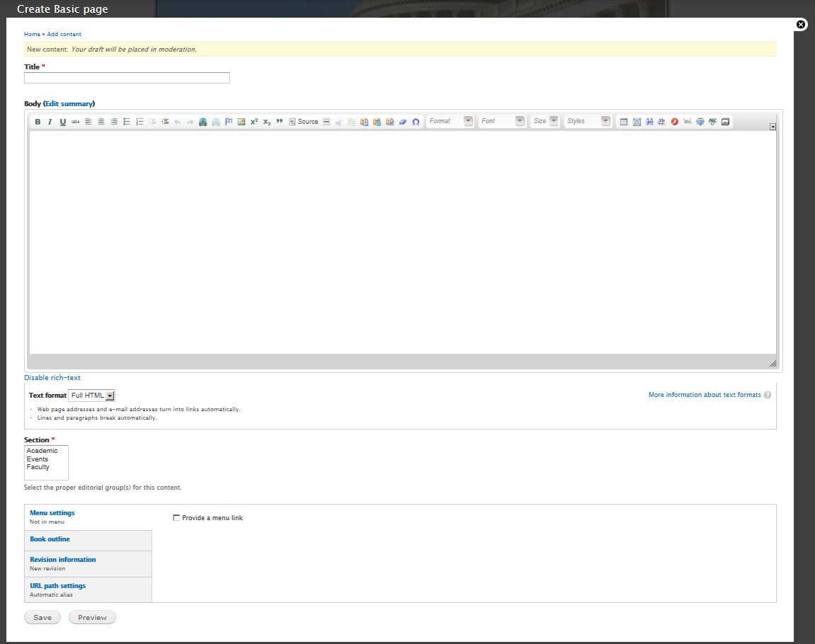The image size is (815, 644).
Task: Apply underline formatting
Action: [x=63, y=122]
